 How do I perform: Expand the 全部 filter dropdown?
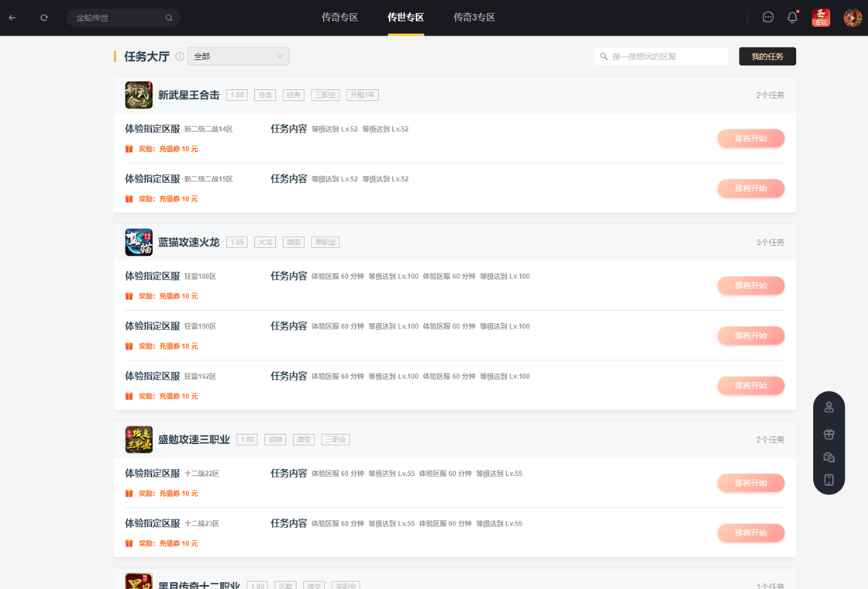point(238,57)
